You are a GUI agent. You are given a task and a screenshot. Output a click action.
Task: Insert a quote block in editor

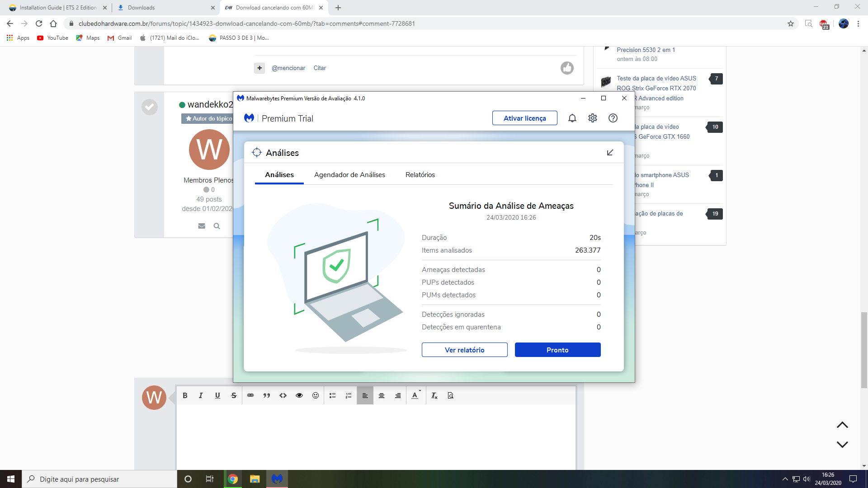click(x=267, y=395)
